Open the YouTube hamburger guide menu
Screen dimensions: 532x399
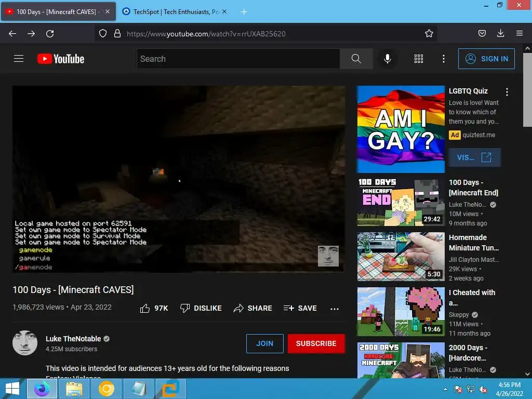(x=19, y=59)
